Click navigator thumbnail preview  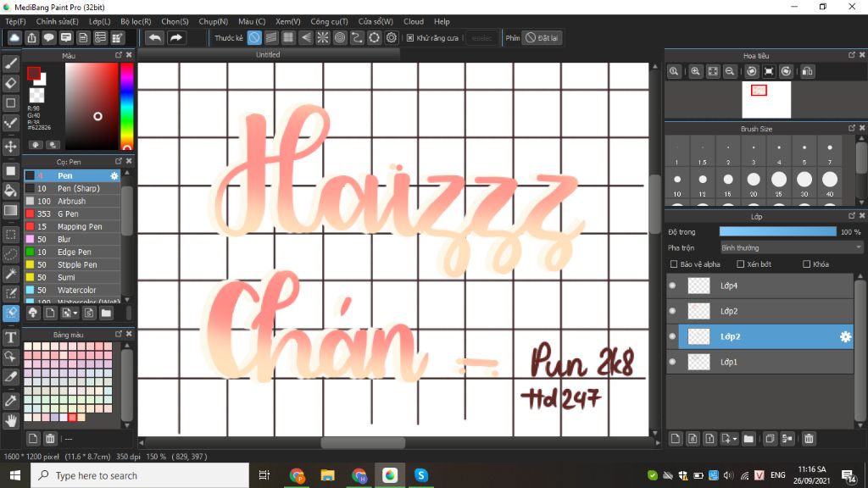click(x=766, y=100)
